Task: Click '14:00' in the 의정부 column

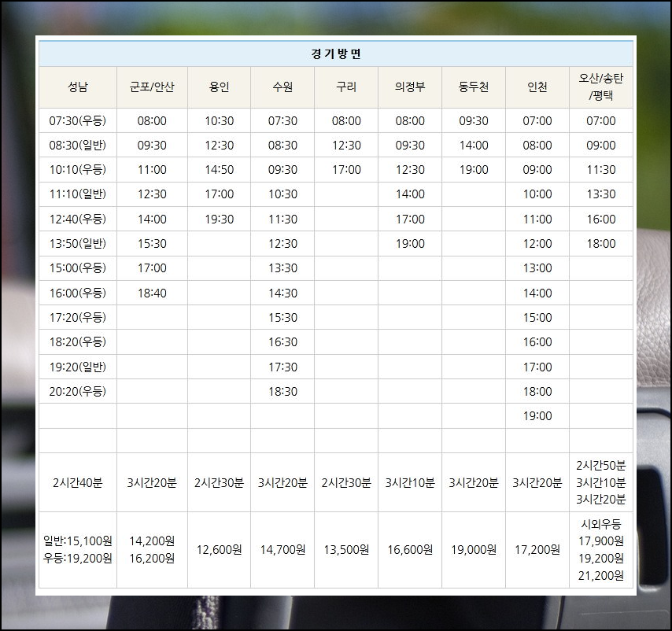Action: [410, 194]
